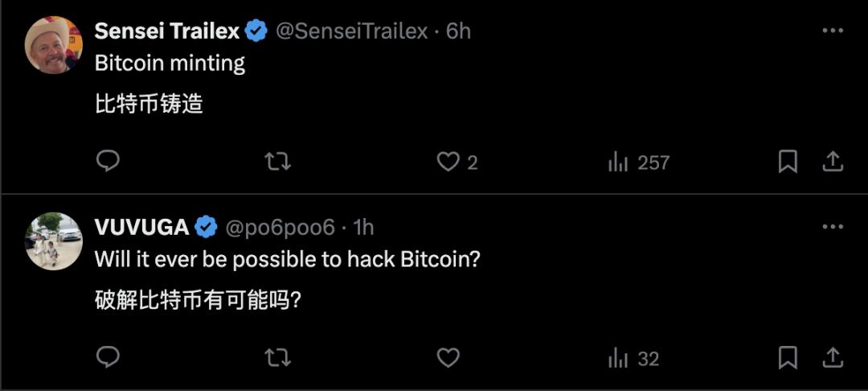The width and height of the screenshot is (868, 391).
Task: Bookmark the Bitcoin minting tweet
Action: click(788, 162)
